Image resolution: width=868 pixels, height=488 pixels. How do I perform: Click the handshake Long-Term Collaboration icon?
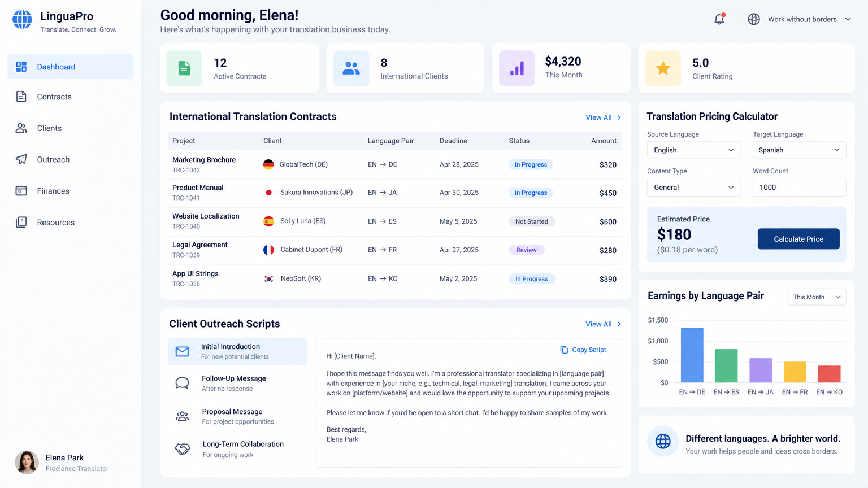[182, 449]
